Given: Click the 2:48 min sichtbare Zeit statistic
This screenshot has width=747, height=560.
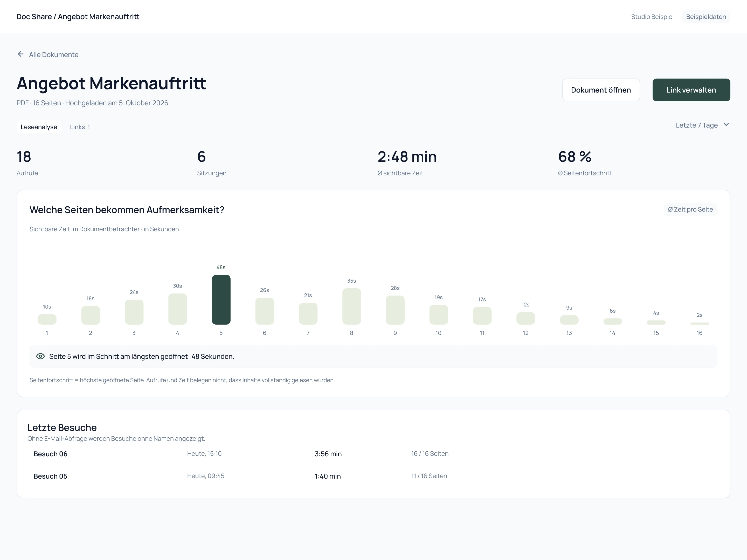Looking at the screenshot, I should tap(407, 163).
